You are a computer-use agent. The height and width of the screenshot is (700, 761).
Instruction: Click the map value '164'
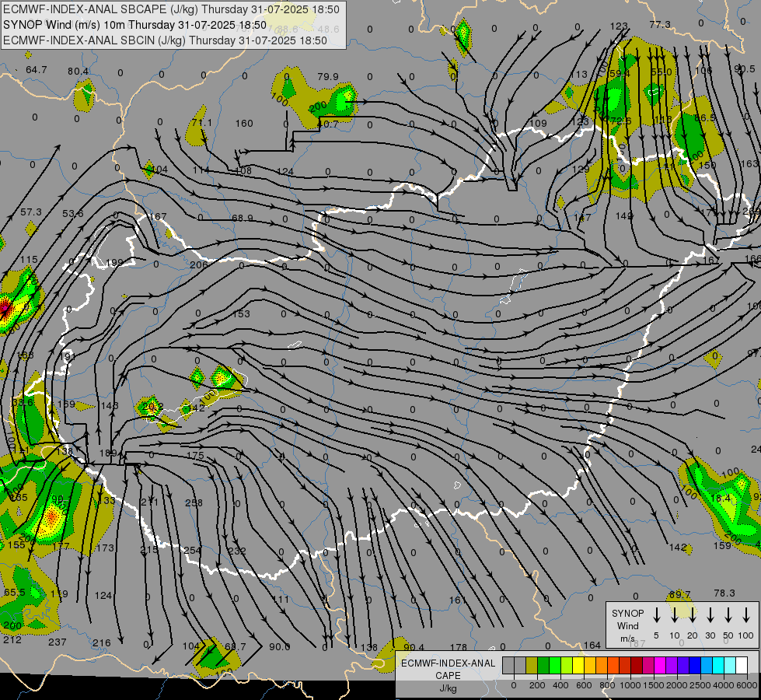592,645
